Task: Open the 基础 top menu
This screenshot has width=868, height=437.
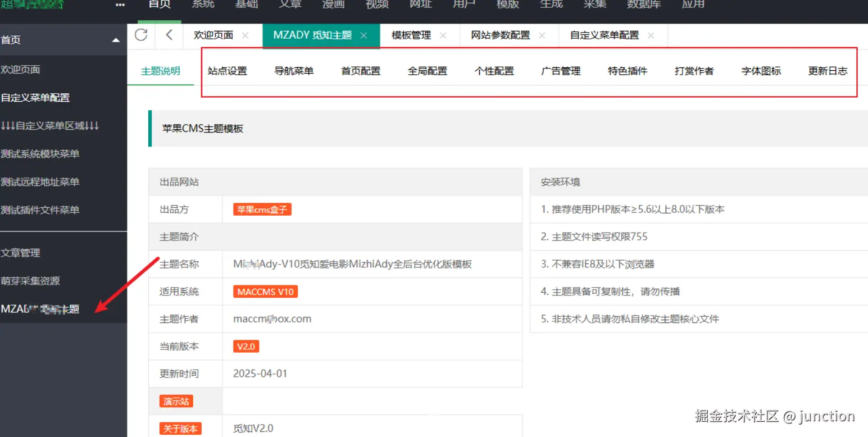Action: click(x=247, y=4)
